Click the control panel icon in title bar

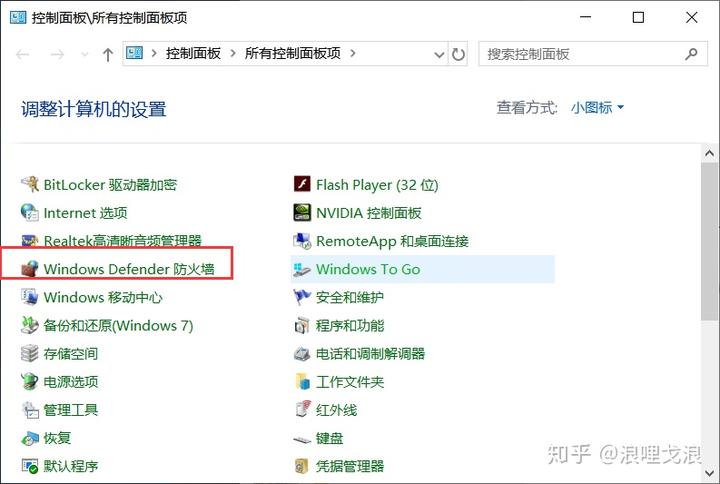coord(18,17)
